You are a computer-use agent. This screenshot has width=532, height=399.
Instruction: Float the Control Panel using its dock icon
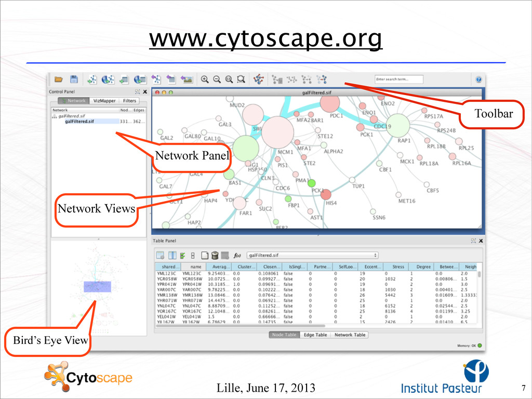coord(137,91)
